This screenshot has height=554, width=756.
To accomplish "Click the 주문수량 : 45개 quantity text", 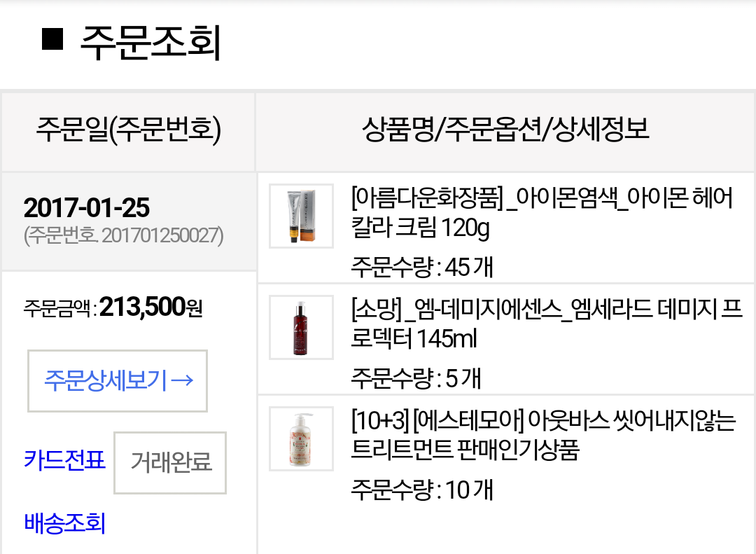I will point(422,267).
